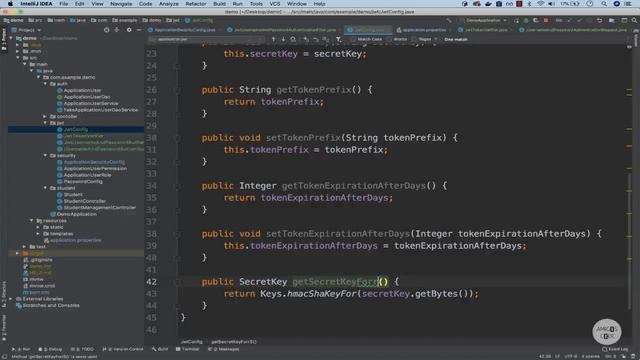Hide the Project panel with minus icon

[139, 30]
